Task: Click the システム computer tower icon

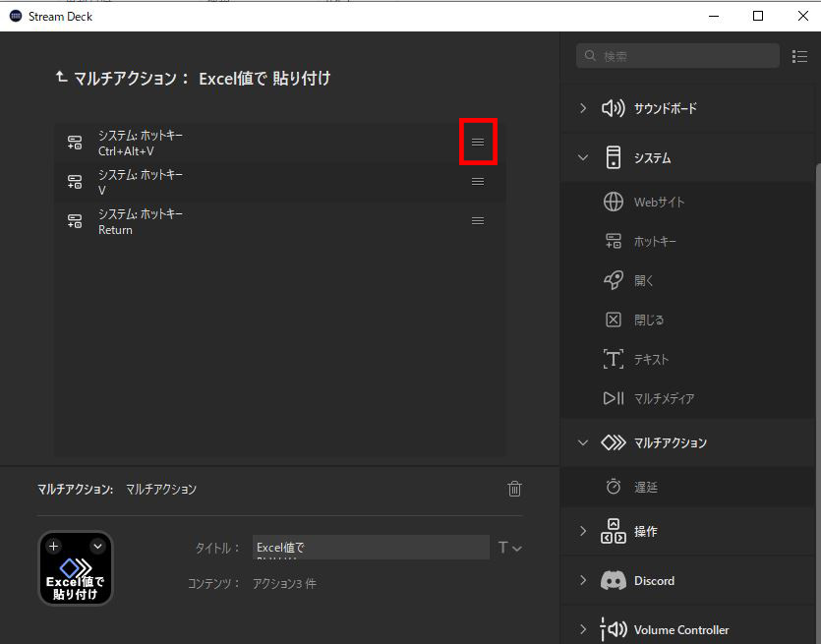Action: 614,157
